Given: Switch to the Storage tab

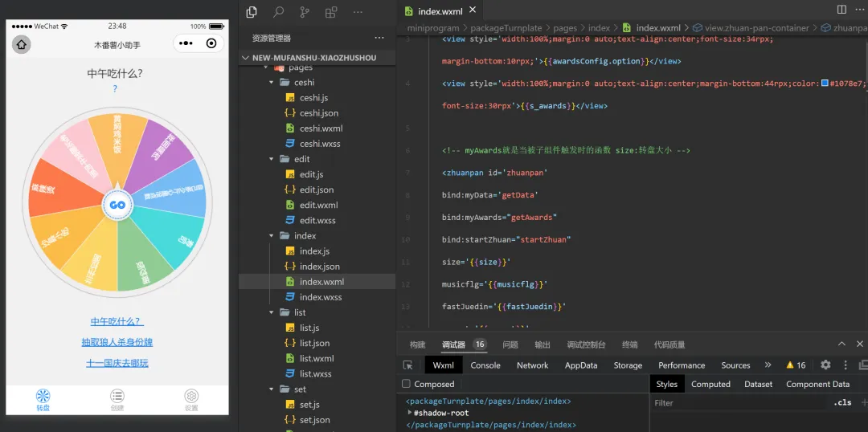Looking at the screenshot, I should point(628,365).
